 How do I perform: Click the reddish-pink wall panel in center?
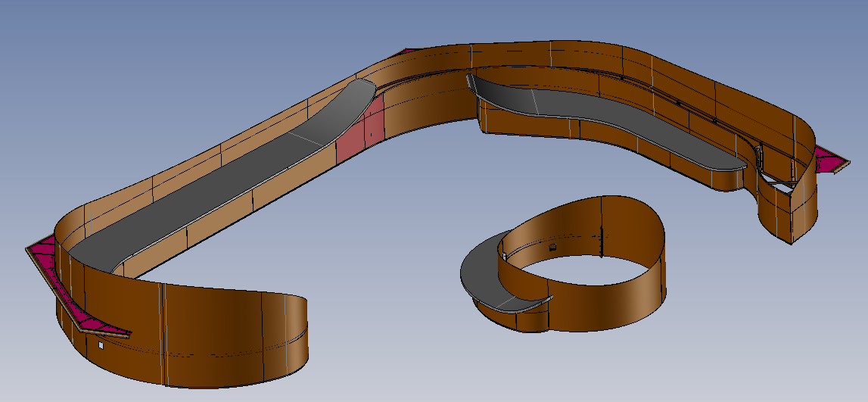click(x=355, y=136)
